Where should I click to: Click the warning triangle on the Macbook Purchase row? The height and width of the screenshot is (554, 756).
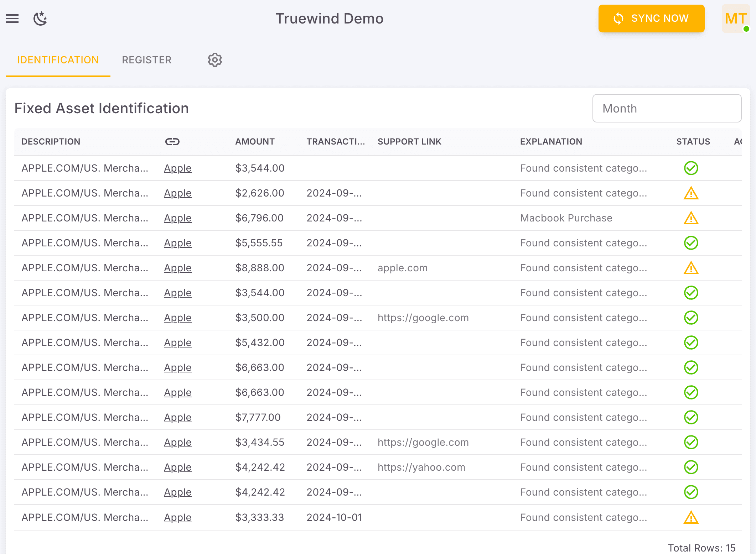(690, 218)
